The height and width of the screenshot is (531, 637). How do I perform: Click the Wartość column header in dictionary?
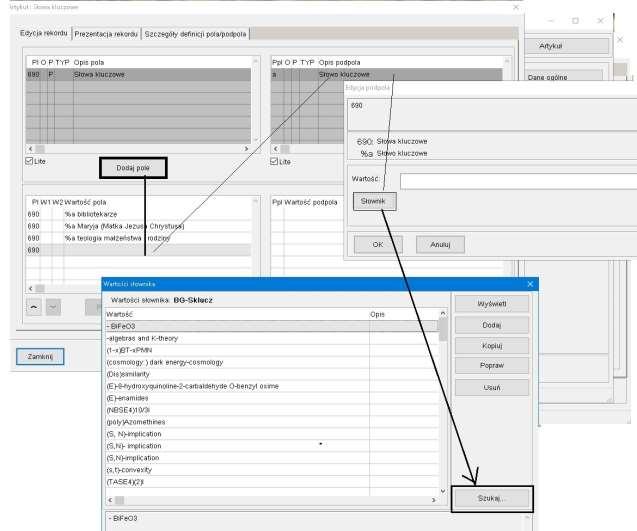[237, 314]
